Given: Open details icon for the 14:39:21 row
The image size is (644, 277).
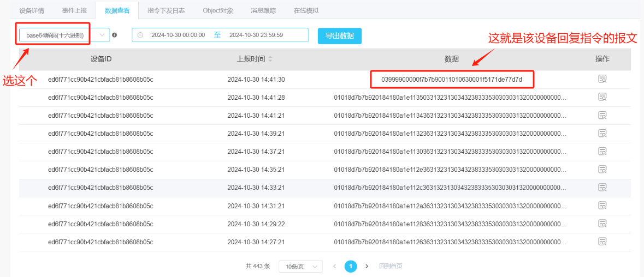Looking at the screenshot, I should 602,134.
